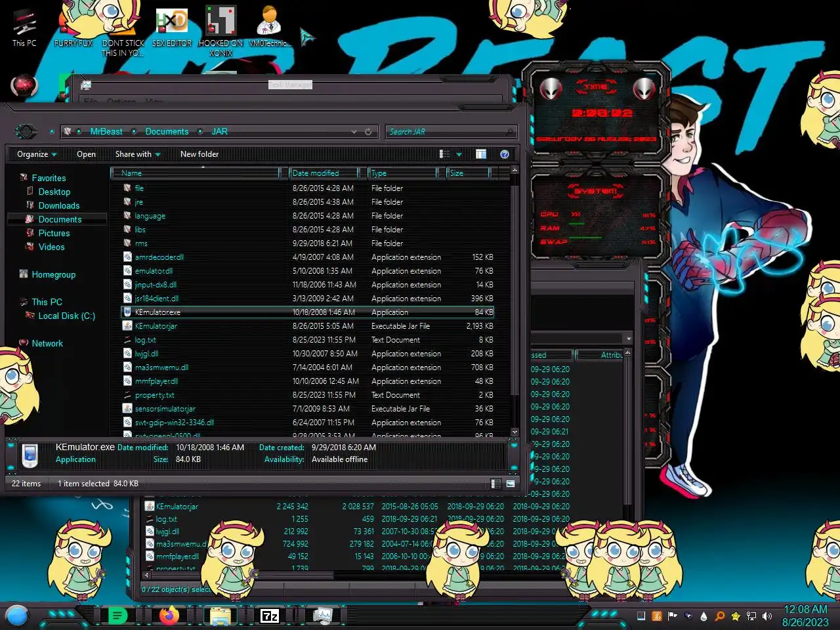Viewport: 840px width, 630px height.
Task: Switch to large icons view in the status bar
Action: click(511, 484)
